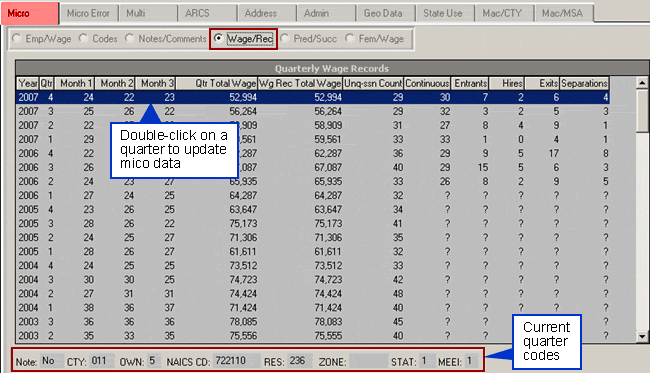Select the row with wage 61,611
Image resolution: width=650 pixels, height=373 pixels.
pos(313,252)
